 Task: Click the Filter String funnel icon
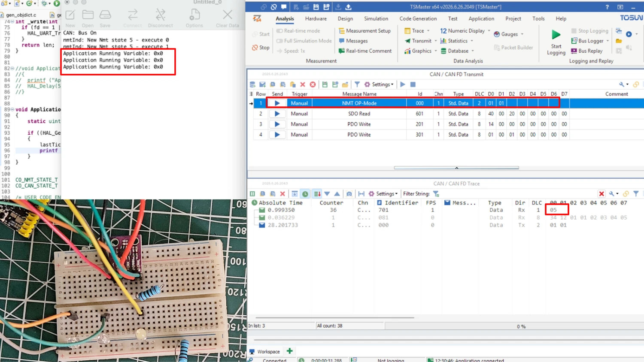tap(436, 194)
